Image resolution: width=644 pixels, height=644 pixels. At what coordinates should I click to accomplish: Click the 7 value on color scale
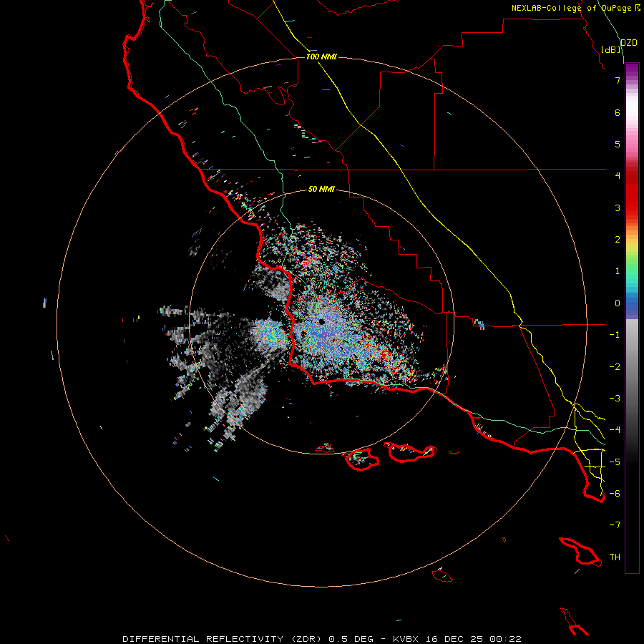tap(618, 80)
